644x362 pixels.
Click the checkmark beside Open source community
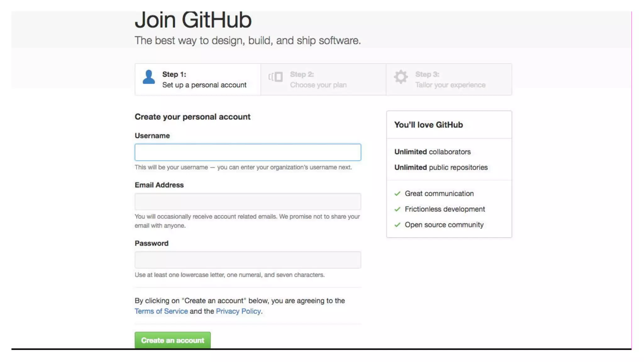point(397,225)
